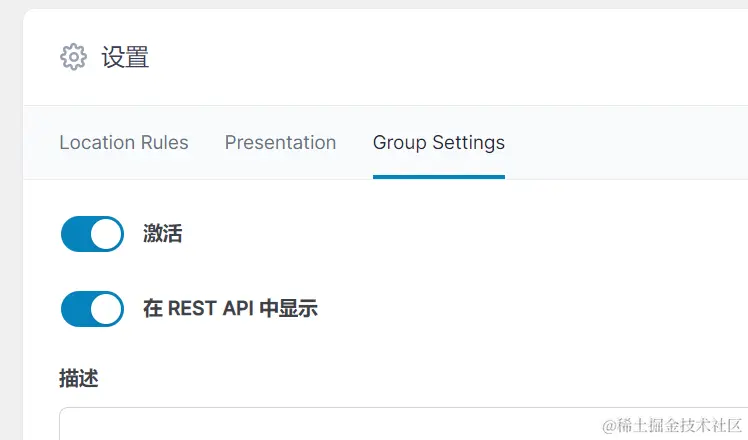Click the gear icon beside 设置
This screenshot has width=748, height=440.
[x=73, y=57]
